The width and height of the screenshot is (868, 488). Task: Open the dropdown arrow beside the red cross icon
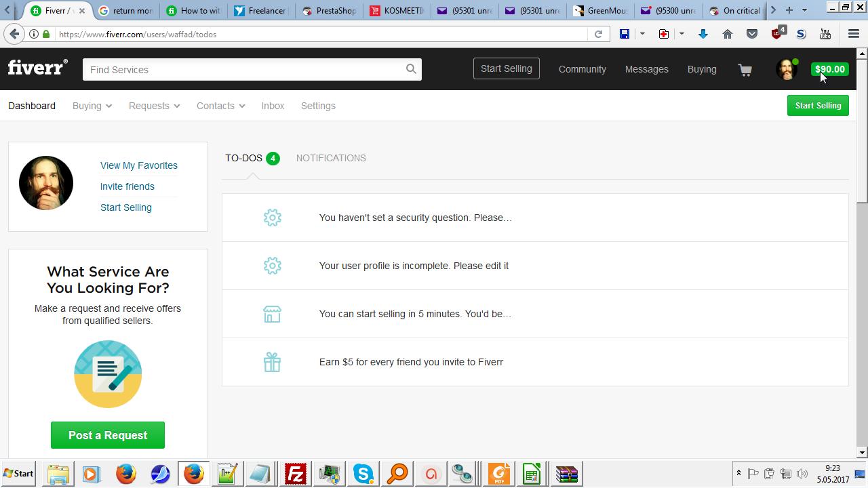(682, 34)
